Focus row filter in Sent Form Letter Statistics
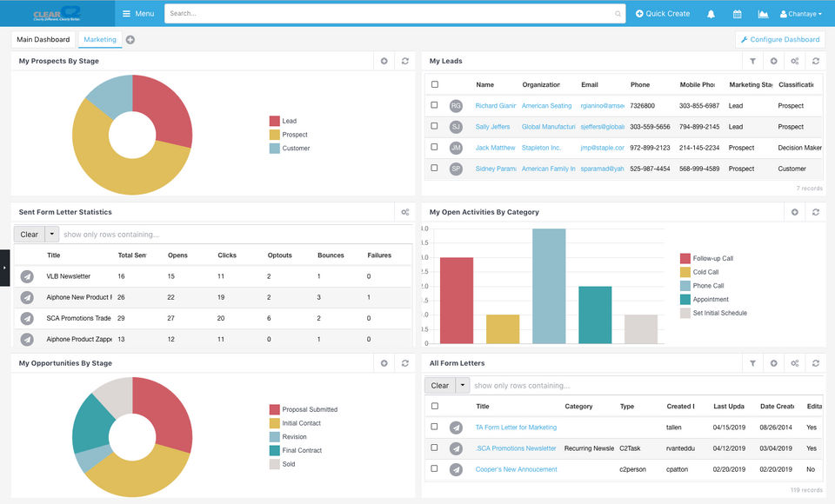Image resolution: width=835 pixels, height=504 pixels. 234,234
